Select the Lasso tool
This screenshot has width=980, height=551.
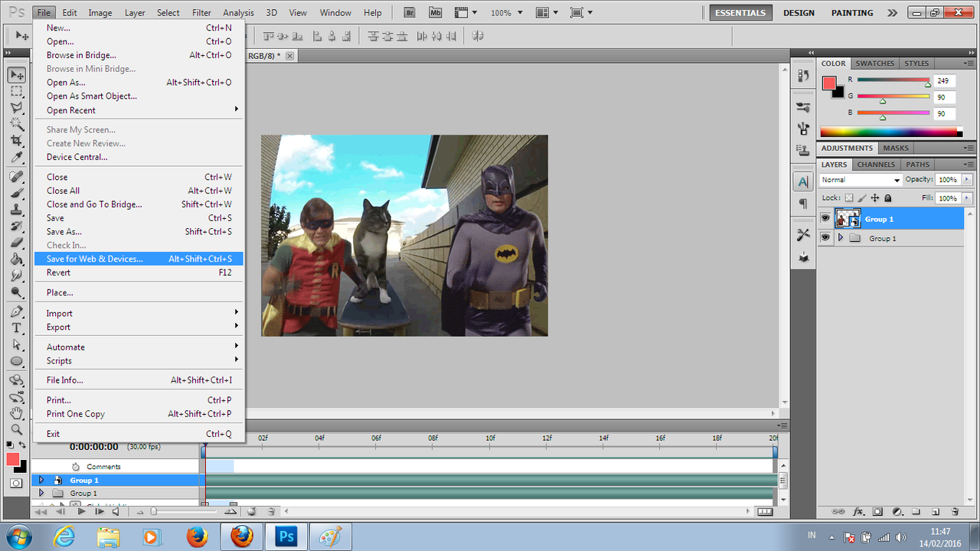16,108
